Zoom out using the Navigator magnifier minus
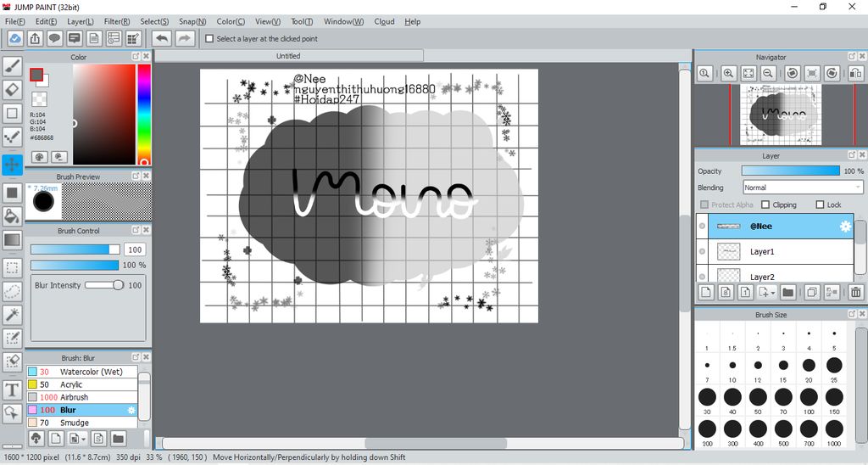The height and width of the screenshot is (465, 868). click(768, 73)
